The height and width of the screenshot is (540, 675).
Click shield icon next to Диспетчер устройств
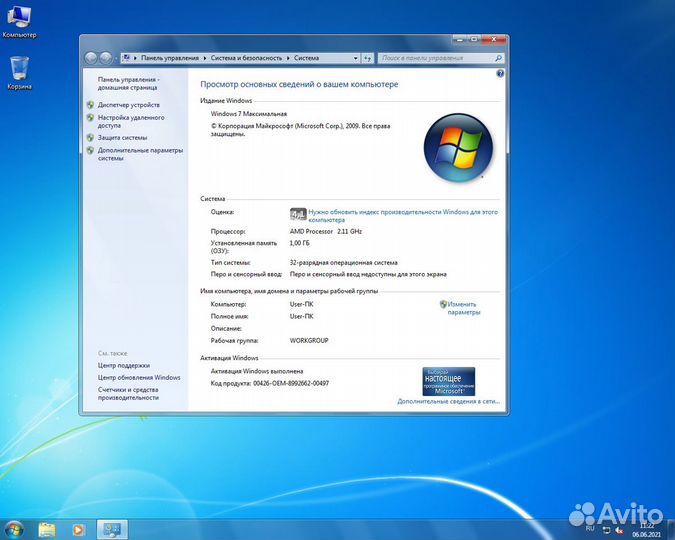(x=90, y=105)
